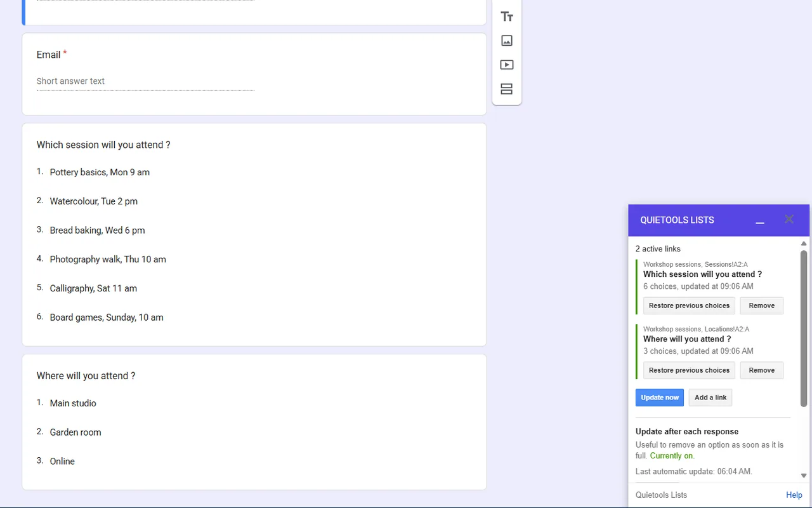This screenshot has width=812, height=508.
Task: Select option 'Calligraphy, Sat 11 am'
Action: 93,288
